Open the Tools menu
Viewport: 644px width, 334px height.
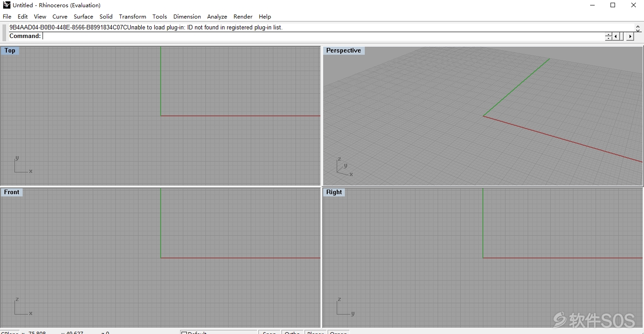coord(160,16)
